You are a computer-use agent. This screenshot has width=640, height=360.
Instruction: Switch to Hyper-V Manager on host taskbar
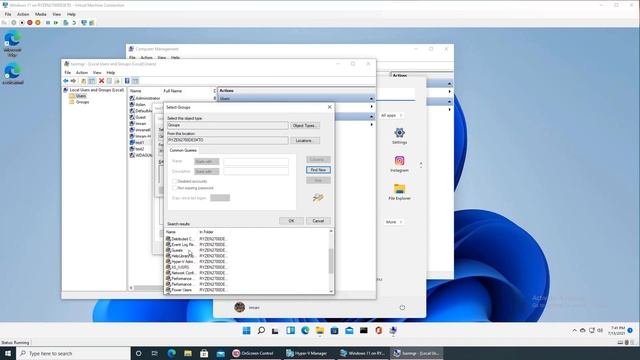click(x=307, y=353)
